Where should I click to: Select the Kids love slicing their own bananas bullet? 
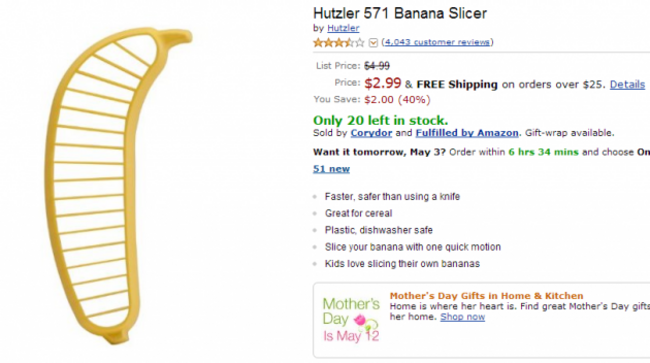(x=402, y=264)
